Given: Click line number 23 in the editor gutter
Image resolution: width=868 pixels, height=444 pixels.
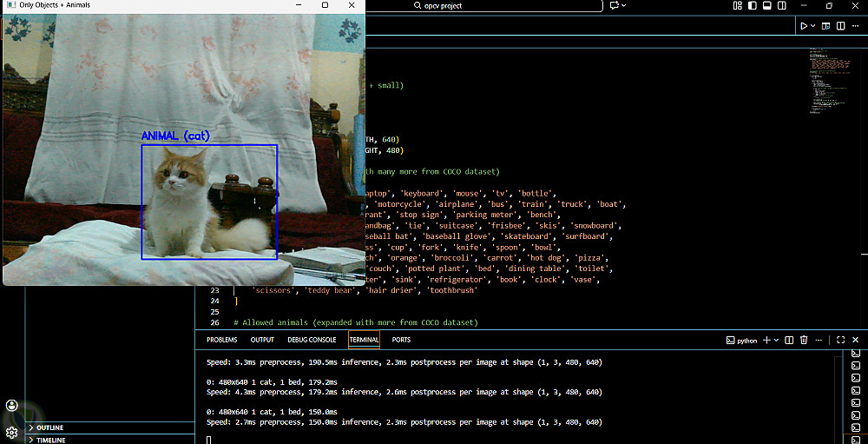Looking at the screenshot, I should [214, 290].
